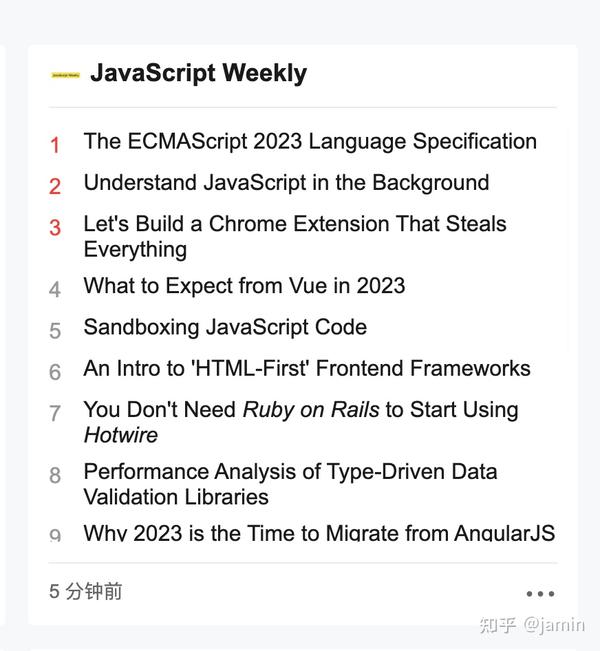Open the three-dot more options menu
The width and height of the screenshot is (600, 651).
pos(540,594)
